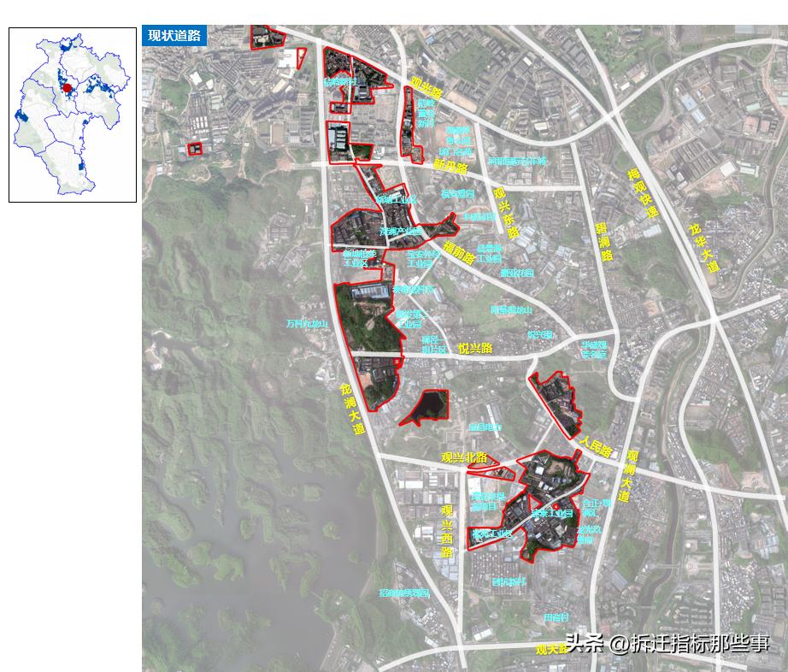Click the blue 现状道路 title tag
This screenshot has width=788, height=672.
click(173, 36)
